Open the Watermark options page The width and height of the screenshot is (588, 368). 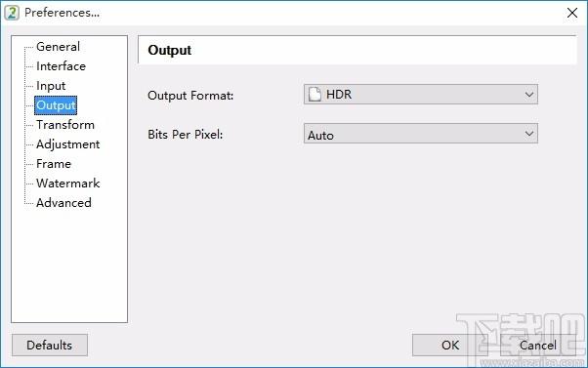(67, 184)
